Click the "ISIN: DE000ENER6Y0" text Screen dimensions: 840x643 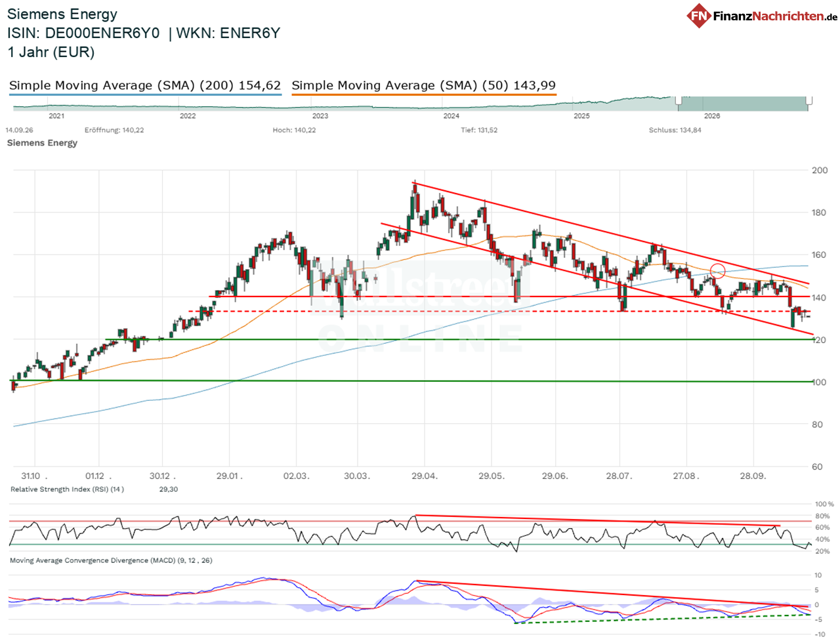pyautogui.click(x=83, y=33)
